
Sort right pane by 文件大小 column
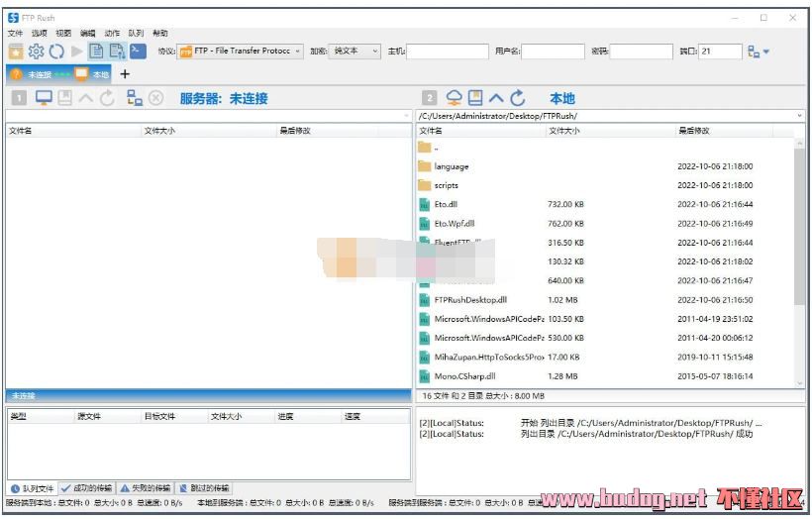tap(610, 131)
